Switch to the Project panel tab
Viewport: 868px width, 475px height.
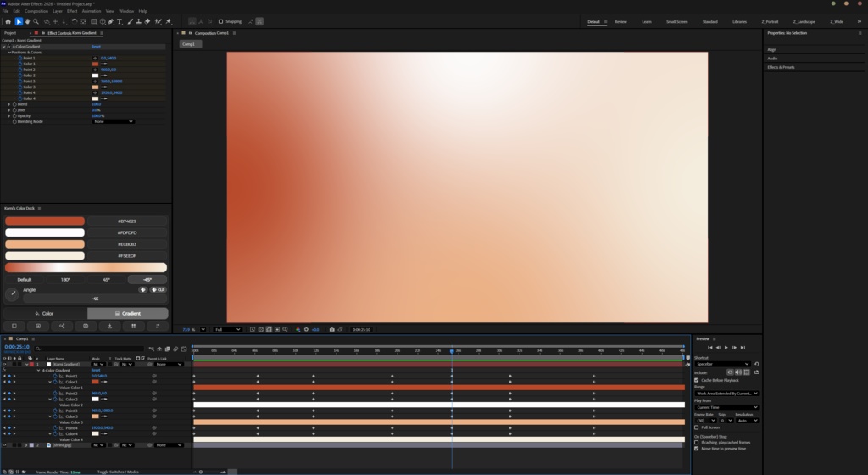10,33
